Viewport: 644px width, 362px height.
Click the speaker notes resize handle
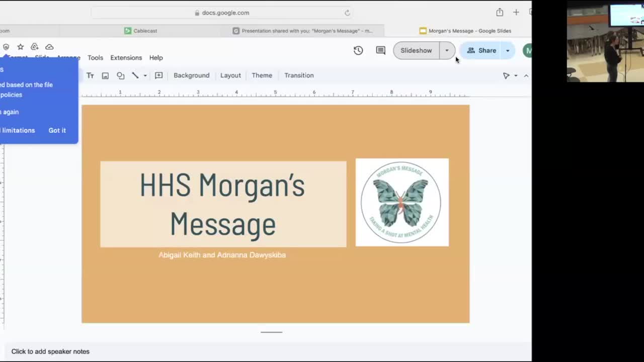(271, 332)
